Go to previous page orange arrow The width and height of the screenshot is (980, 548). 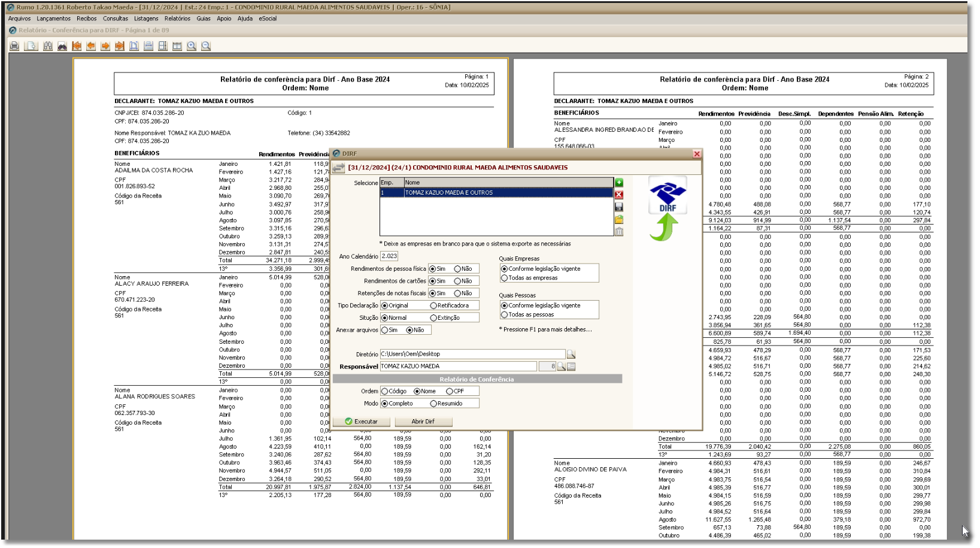point(91,46)
